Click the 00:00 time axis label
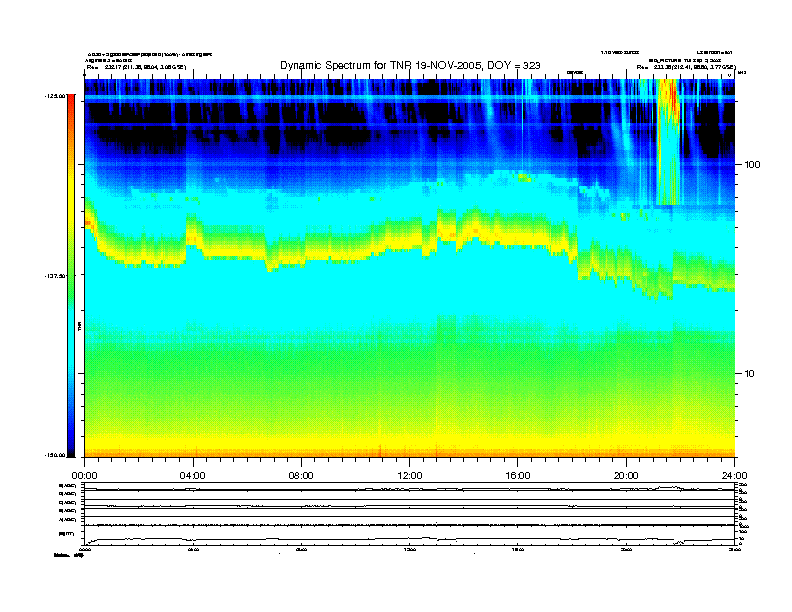 click(84, 476)
